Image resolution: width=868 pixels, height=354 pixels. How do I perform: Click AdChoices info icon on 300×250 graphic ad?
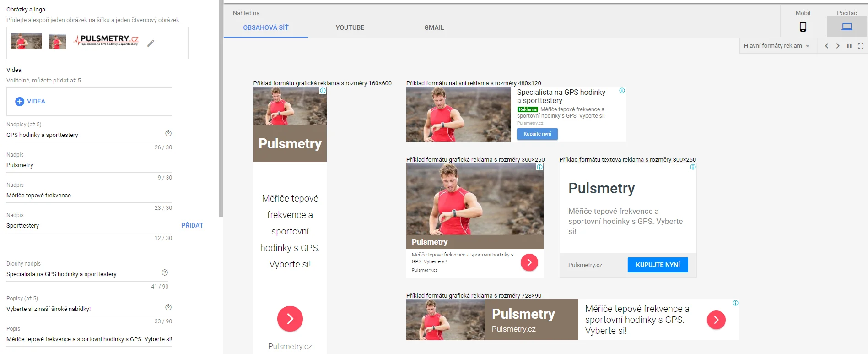pos(540,167)
